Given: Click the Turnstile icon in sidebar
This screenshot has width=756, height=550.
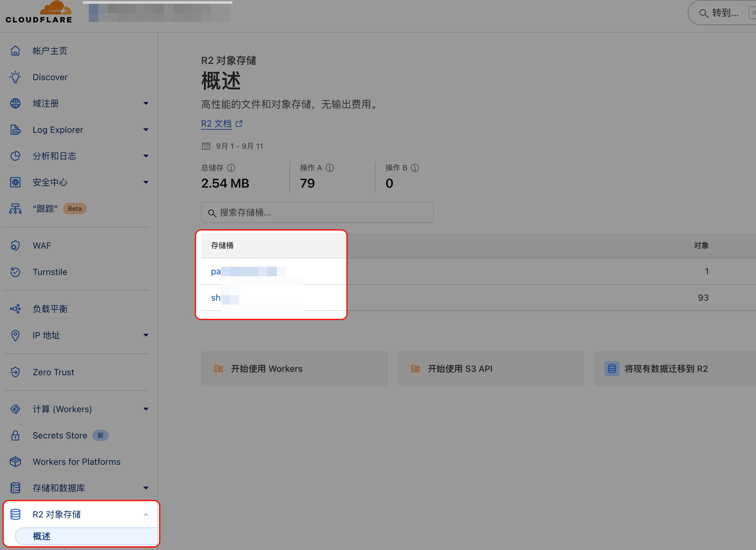Looking at the screenshot, I should [15, 272].
